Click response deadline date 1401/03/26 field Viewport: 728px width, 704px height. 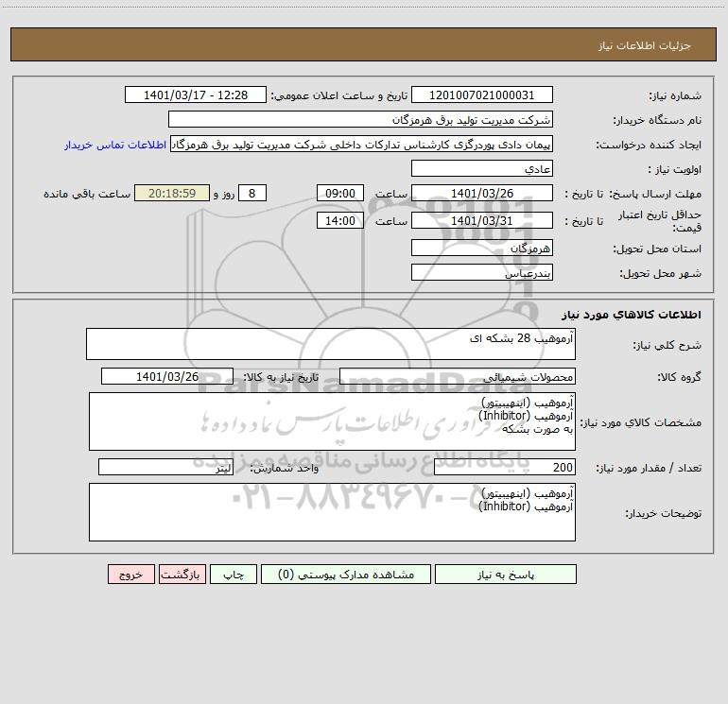point(482,193)
